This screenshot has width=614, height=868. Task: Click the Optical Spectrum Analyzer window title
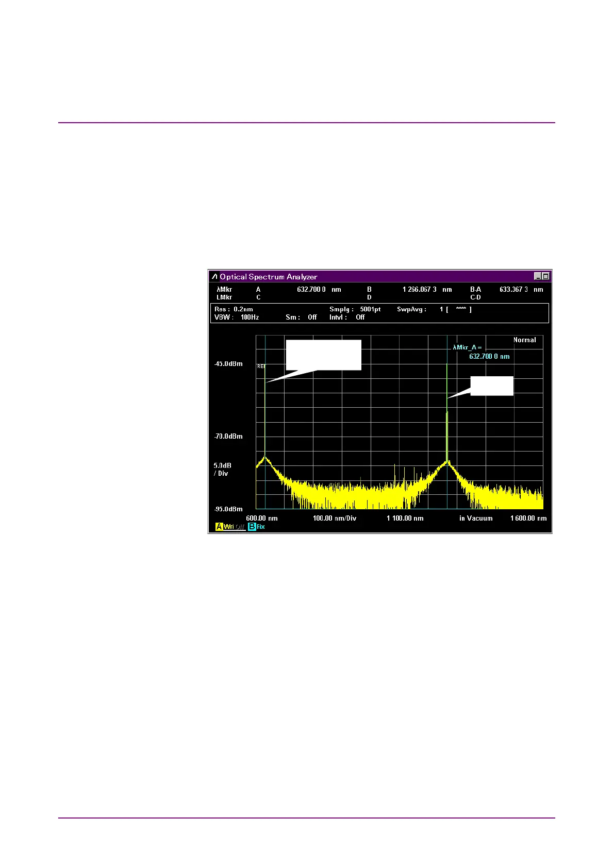pyautogui.click(x=269, y=277)
